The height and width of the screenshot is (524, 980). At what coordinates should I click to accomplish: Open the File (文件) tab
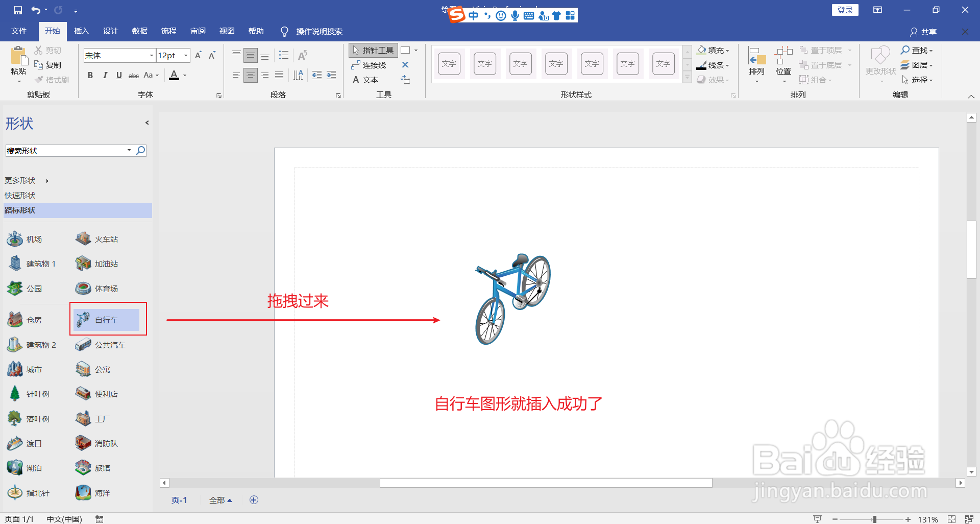point(19,31)
